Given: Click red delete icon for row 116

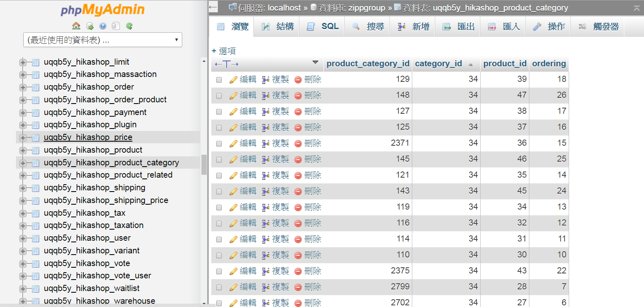Looking at the screenshot, I should (298, 223).
